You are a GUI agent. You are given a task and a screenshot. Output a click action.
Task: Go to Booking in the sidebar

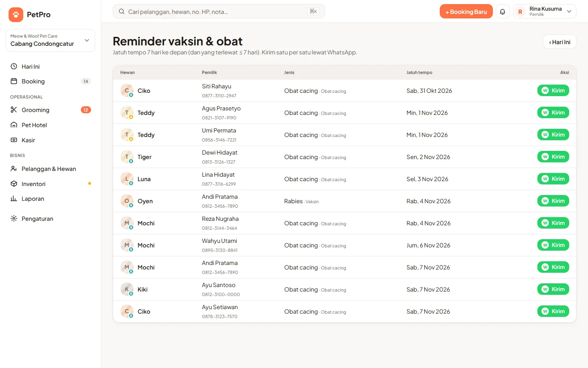coord(51,81)
